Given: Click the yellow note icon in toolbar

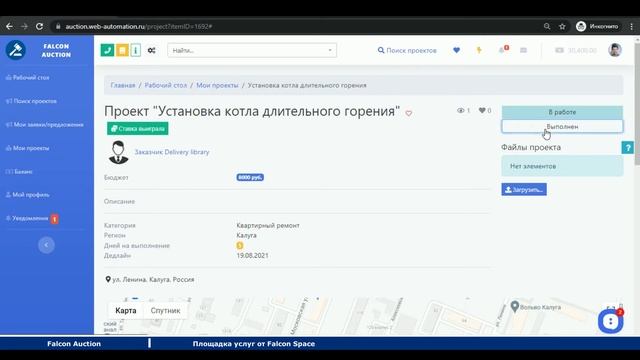Looking at the screenshot, I should pos(122,50).
